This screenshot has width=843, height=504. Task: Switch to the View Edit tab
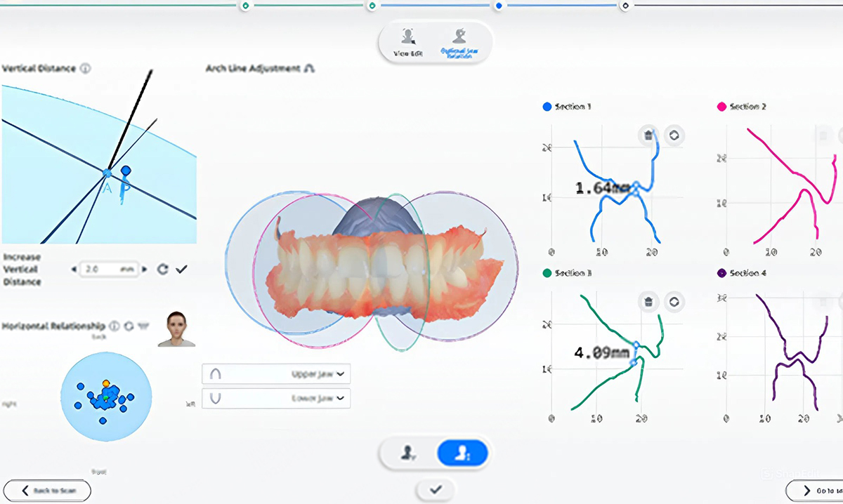407,42
